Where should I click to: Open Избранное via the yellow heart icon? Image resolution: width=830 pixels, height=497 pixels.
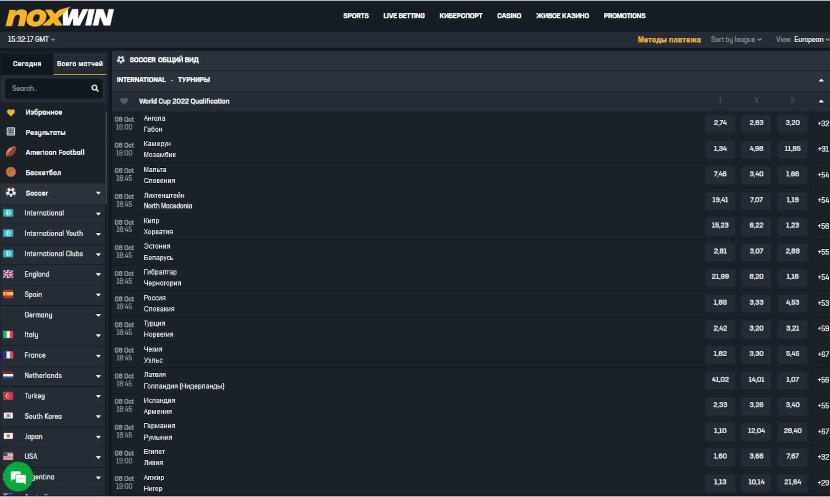11,112
